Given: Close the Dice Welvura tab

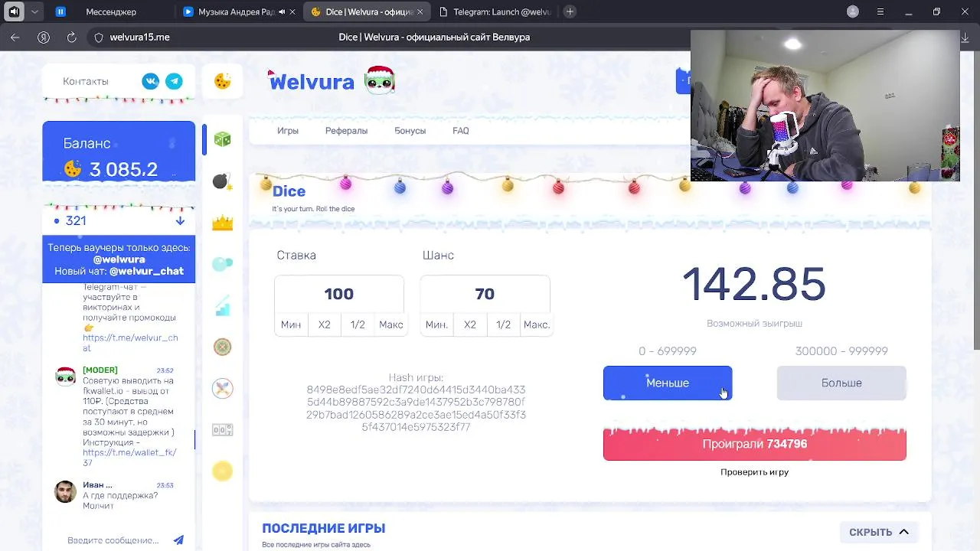Looking at the screenshot, I should (420, 11).
